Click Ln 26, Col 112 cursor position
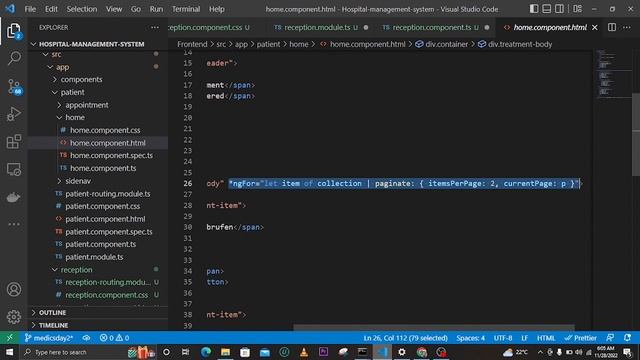 click(x=405, y=338)
